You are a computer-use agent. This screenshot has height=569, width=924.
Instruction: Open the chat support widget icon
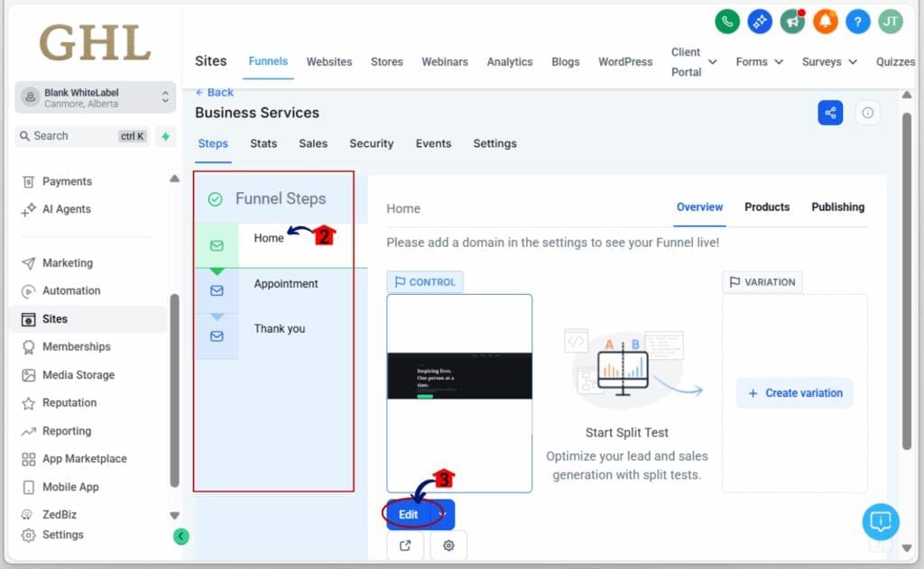(881, 521)
